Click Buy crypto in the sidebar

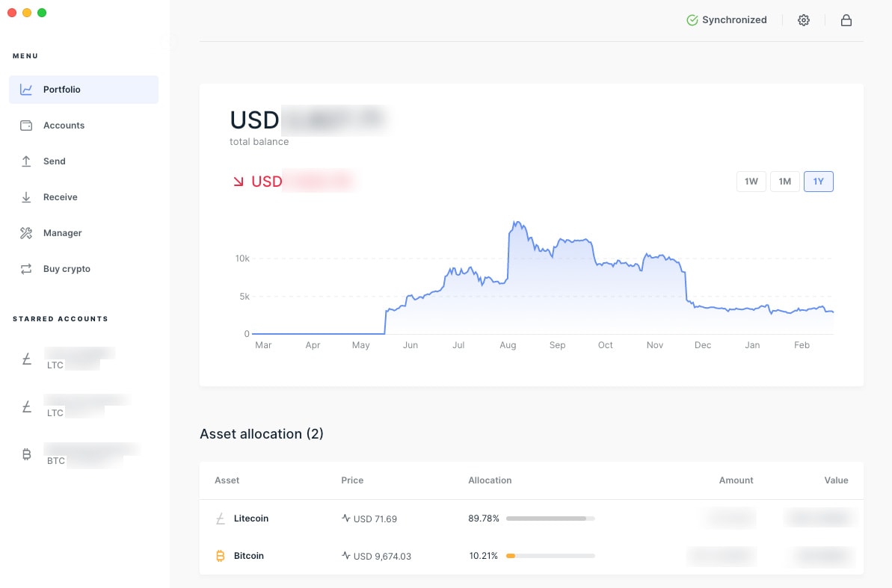pyautogui.click(x=67, y=269)
